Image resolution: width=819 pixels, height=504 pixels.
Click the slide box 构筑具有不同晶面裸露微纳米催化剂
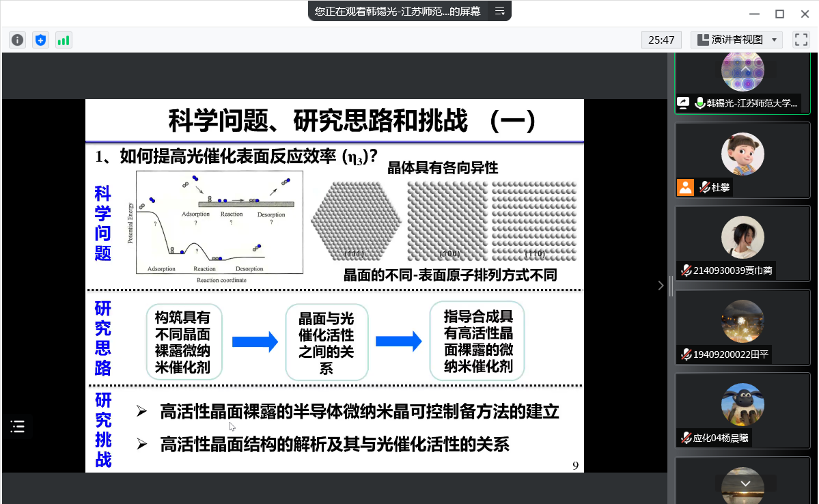(184, 342)
